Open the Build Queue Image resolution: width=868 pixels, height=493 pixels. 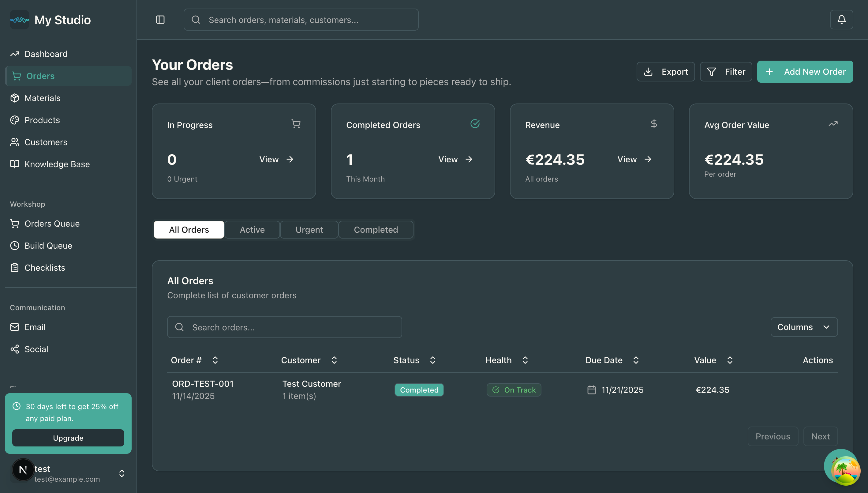(48, 246)
